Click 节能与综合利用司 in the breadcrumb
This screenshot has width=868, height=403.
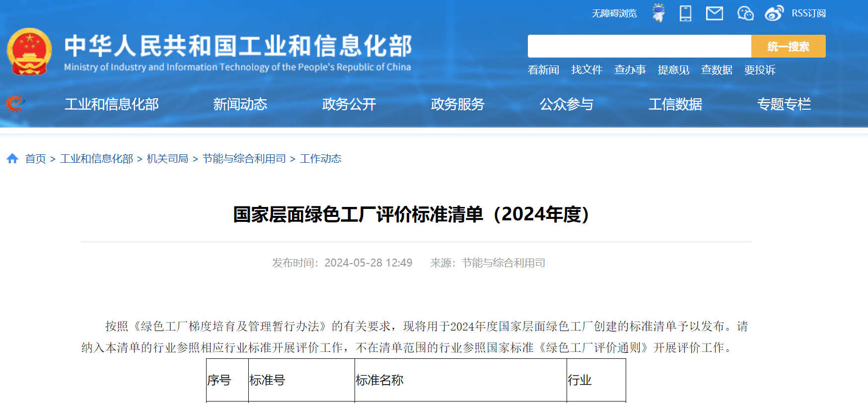[x=244, y=159]
